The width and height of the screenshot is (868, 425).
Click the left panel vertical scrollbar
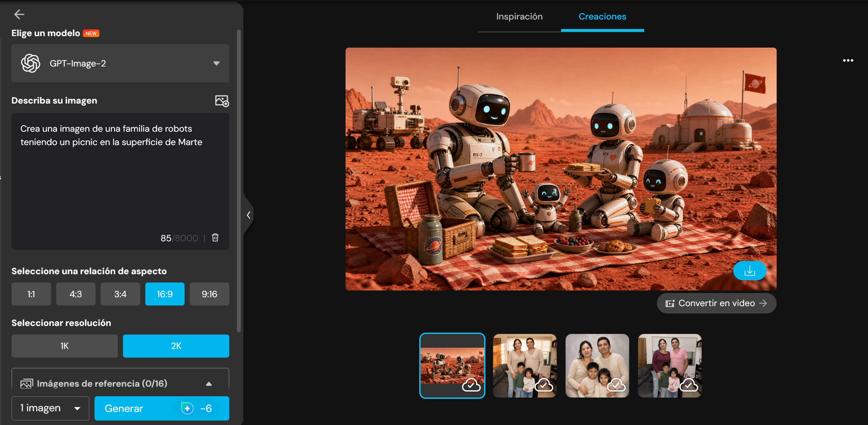[x=239, y=181]
